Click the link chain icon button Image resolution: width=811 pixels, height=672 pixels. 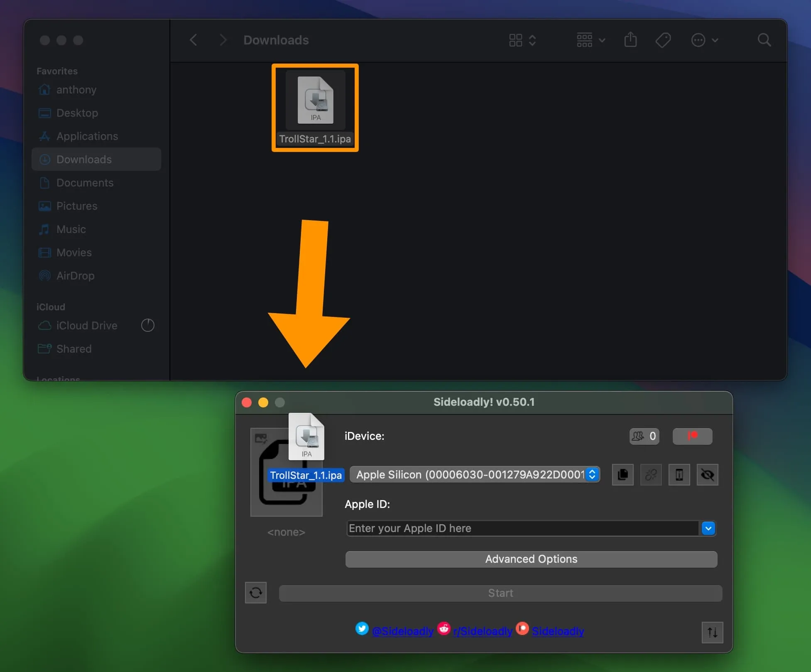651,474
